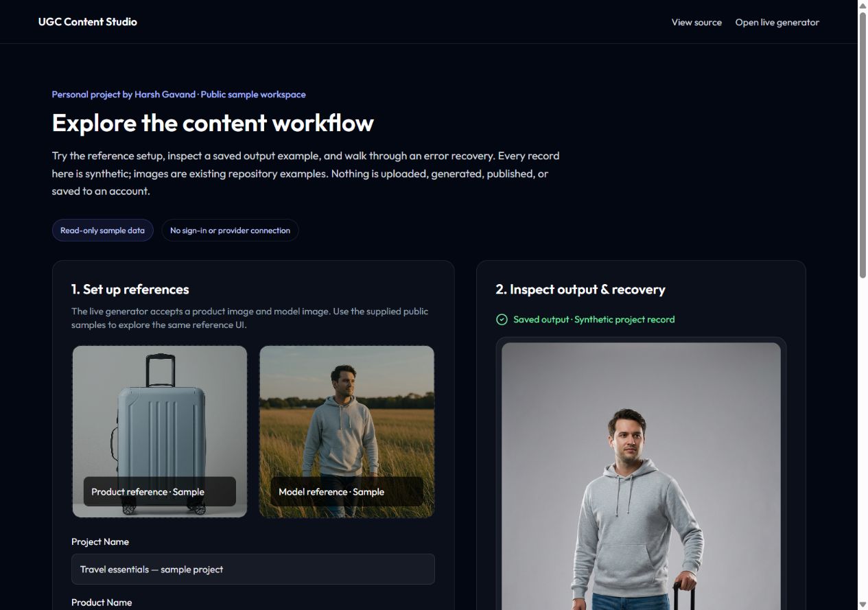Click the 'Saved output · Synthetic project record' text

pos(594,319)
